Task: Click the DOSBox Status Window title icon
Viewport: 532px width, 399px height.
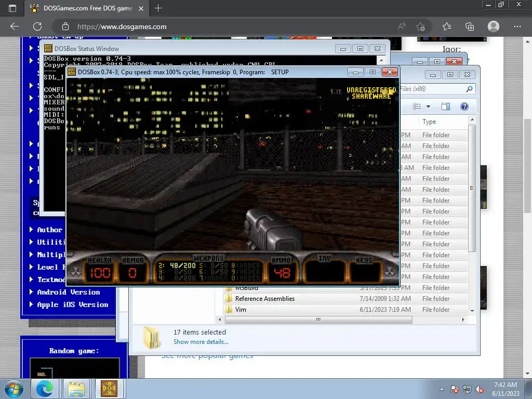Action: click(x=48, y=48)
